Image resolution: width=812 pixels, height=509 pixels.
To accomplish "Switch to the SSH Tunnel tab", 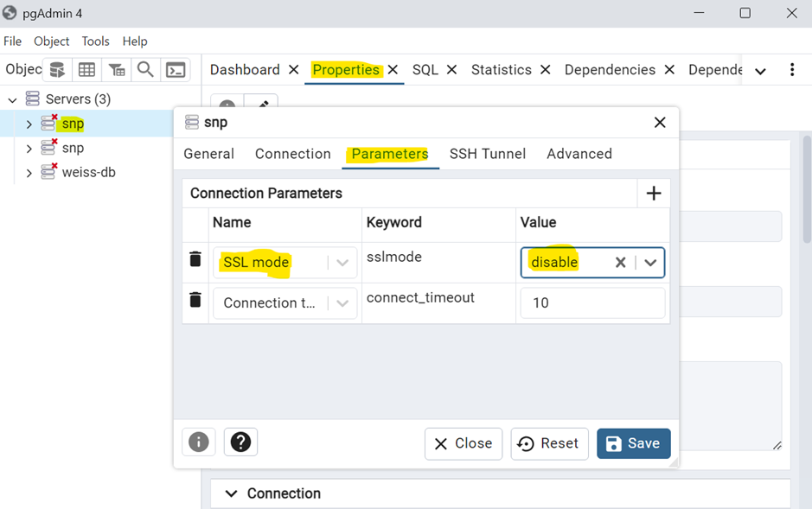I will [487, 154].
